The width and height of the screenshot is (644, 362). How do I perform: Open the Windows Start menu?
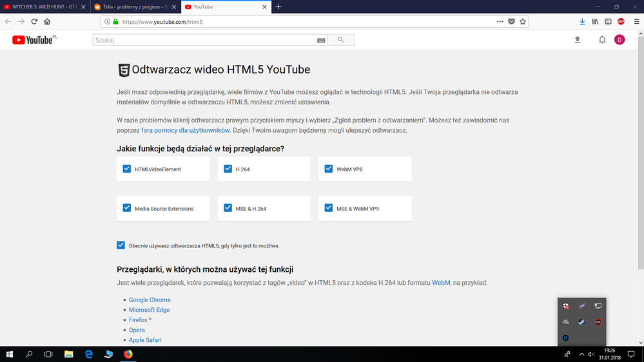tap(10, 354)
